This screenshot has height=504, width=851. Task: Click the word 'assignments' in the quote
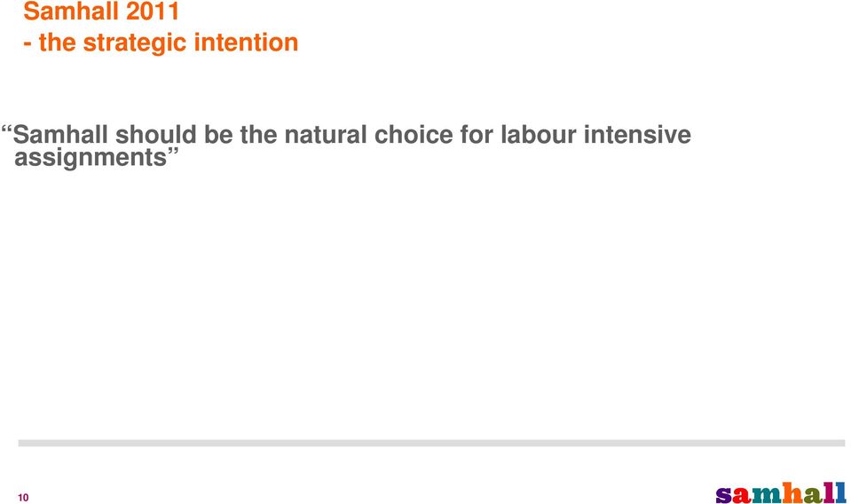[x=91, y=158]
